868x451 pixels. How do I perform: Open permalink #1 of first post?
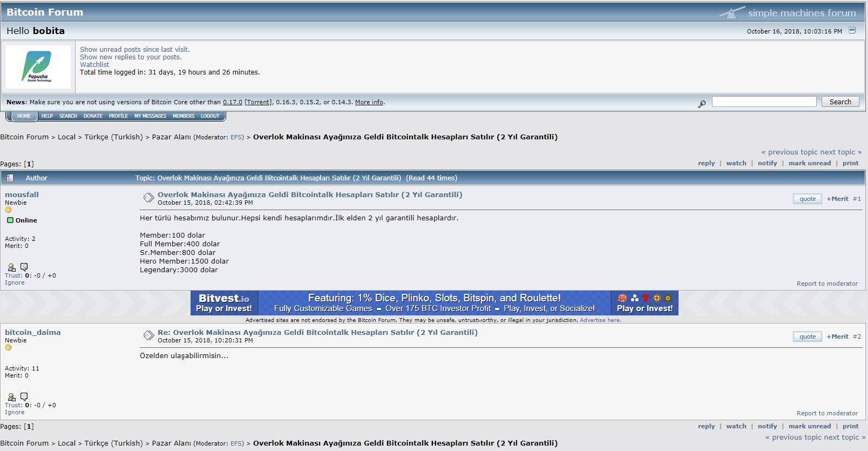point(857,199)
